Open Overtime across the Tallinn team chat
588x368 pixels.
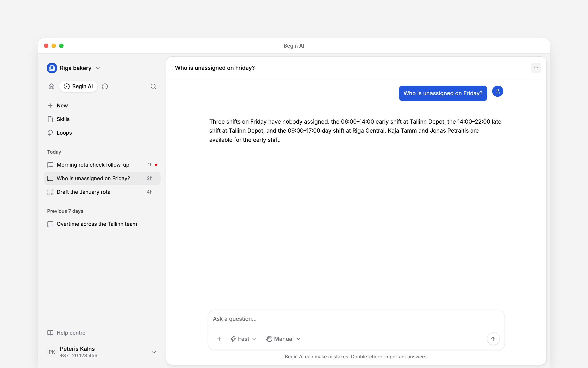(102, 224)
